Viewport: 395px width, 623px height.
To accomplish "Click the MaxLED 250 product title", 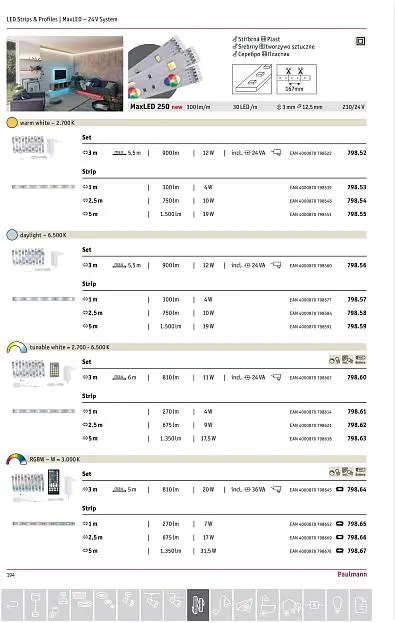I will pyautogui.click(x=150, y=106).
